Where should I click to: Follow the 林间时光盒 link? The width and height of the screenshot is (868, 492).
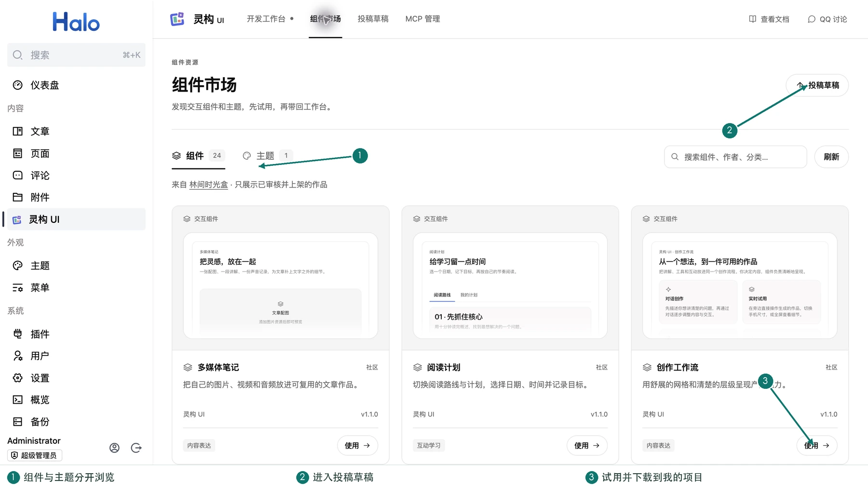(208, 185)
